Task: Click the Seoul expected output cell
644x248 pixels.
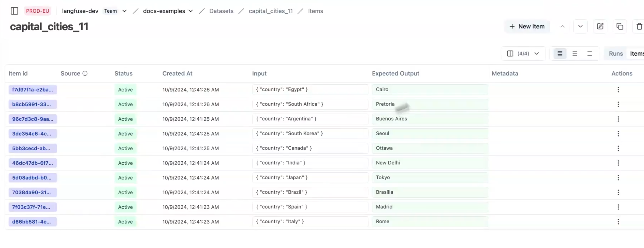Action: (x=430, y=134)
